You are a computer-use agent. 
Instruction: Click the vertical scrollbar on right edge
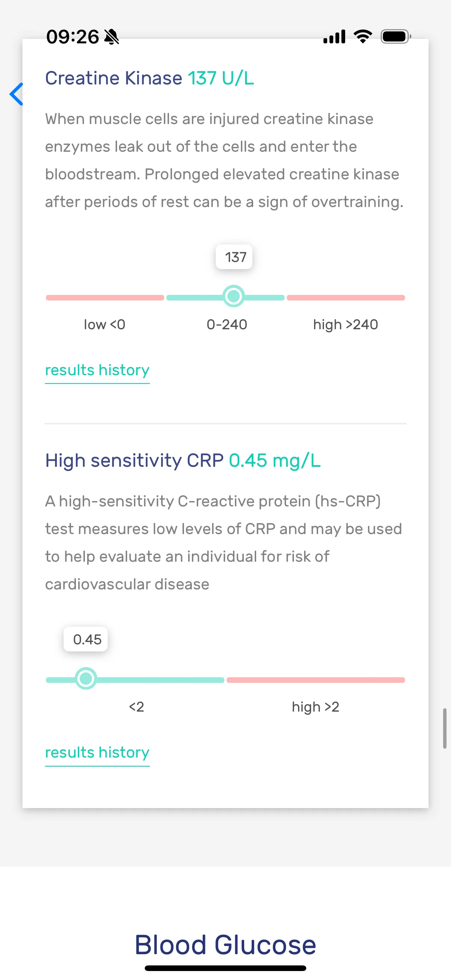pyautogui.click(x=445, y=728)
